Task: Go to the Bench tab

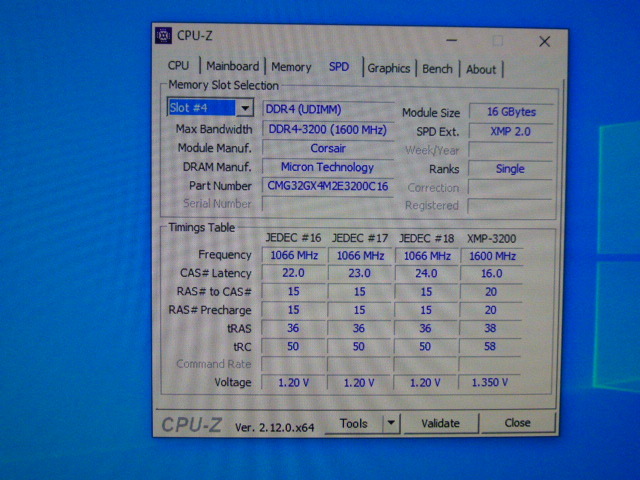Action: coord(437,69)
